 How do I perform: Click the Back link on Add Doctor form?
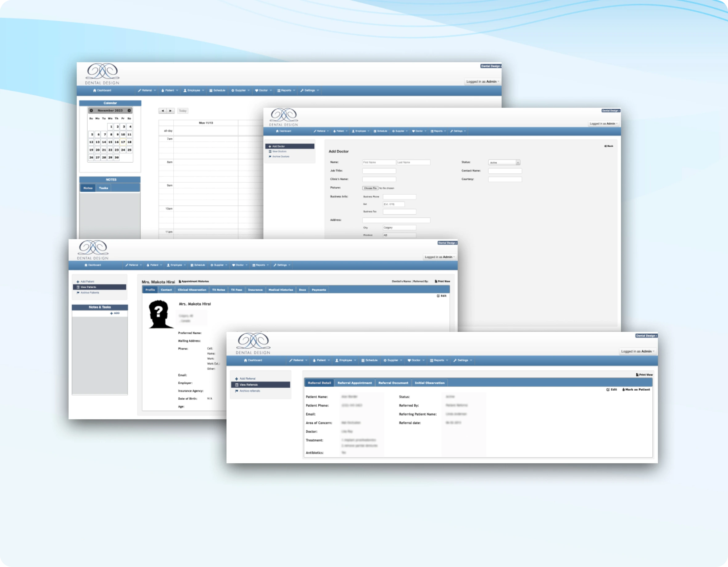(x=608, y=146)
